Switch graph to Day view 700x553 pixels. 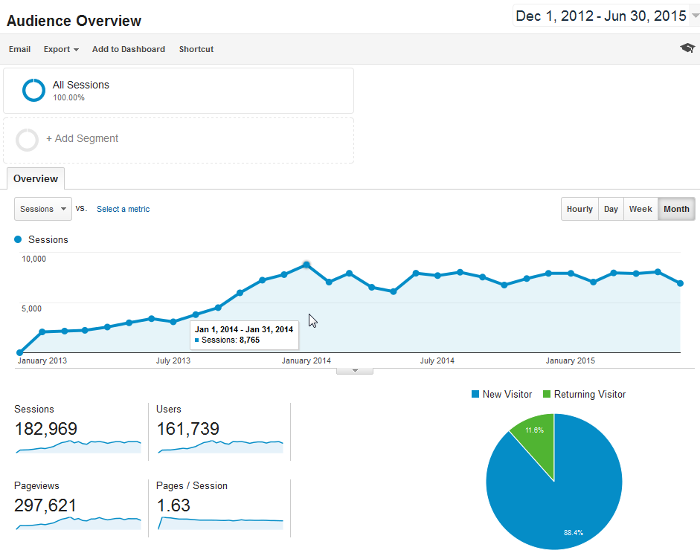pos(610,209)
